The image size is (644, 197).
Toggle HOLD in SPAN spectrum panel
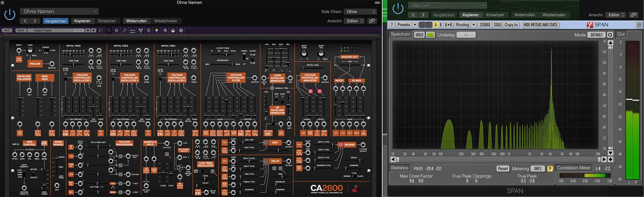point(419,35)
